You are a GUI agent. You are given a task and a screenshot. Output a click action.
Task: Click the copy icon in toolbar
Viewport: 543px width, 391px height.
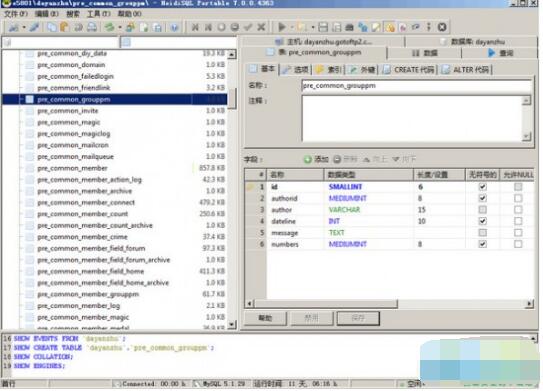(51, 27)
